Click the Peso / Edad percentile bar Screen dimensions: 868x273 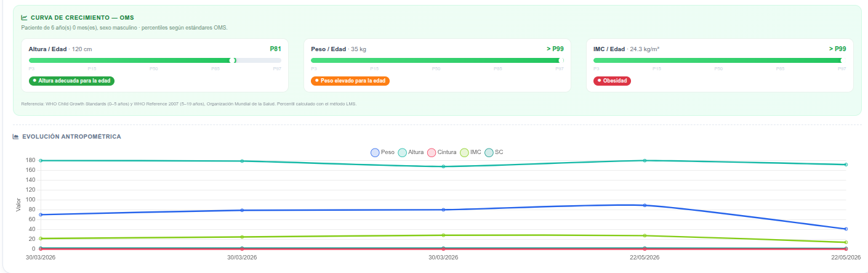pos(437,60)
